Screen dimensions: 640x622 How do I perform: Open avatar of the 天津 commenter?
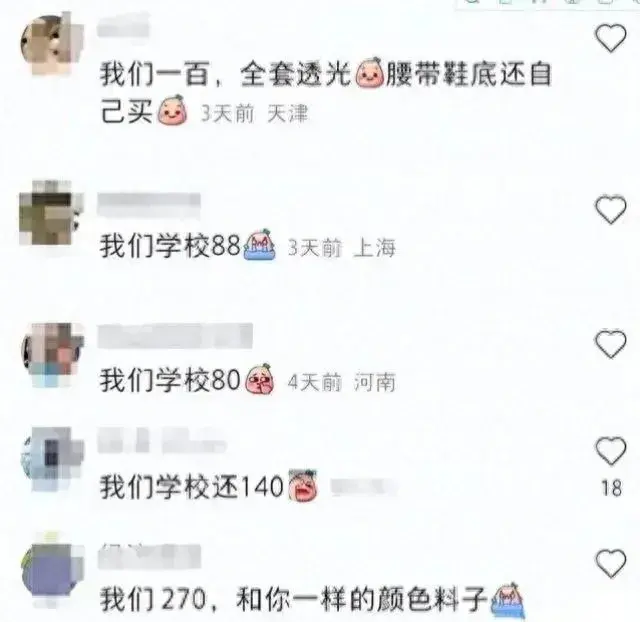click(x=52, y=44)
